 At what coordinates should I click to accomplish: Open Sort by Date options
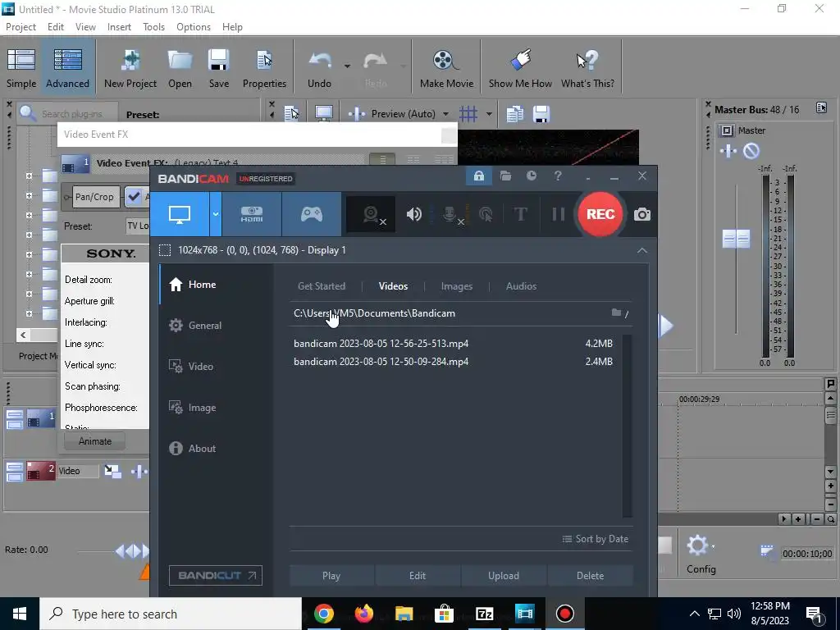click(x=596, y=539)
